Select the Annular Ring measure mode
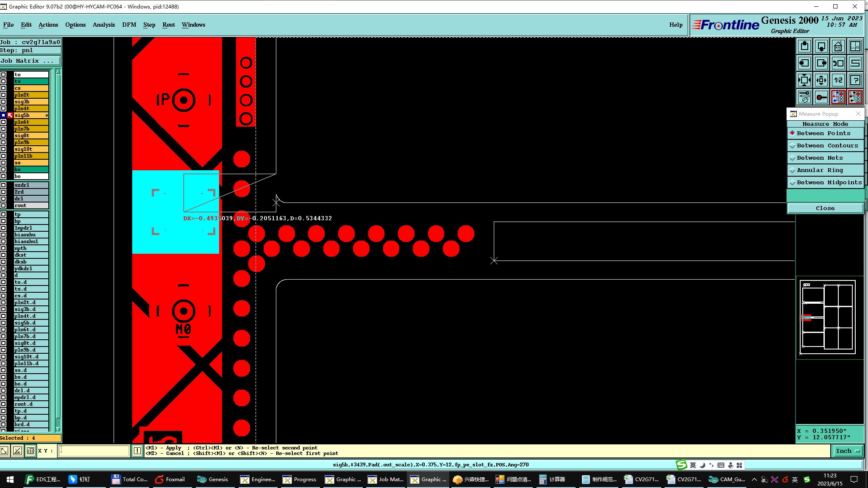This screenshot has width=868, height=488. click(x=820, y=170)
